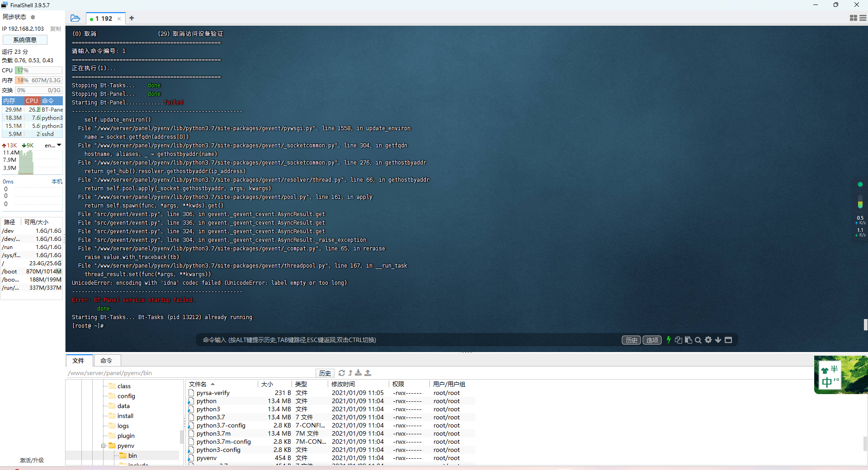Select the pyvenv file row
The height and width of the screenshot is (470, 868).
pyautogui.click(x=331, y=458)
